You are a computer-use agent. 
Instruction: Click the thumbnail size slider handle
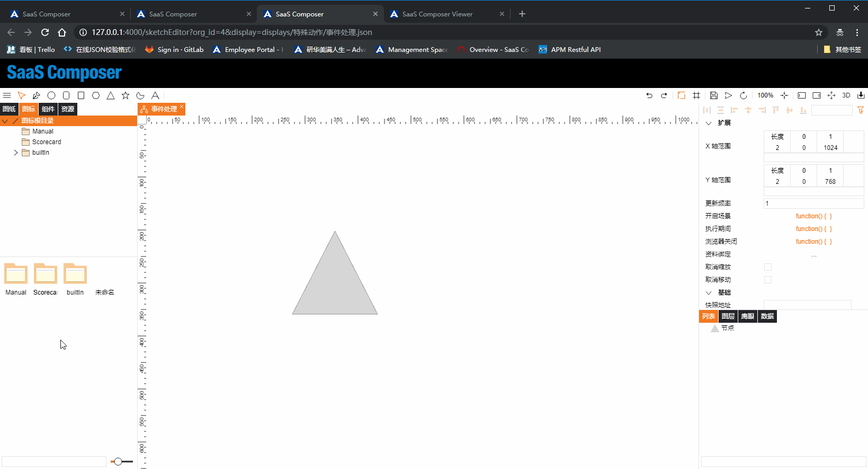[118, 462]
